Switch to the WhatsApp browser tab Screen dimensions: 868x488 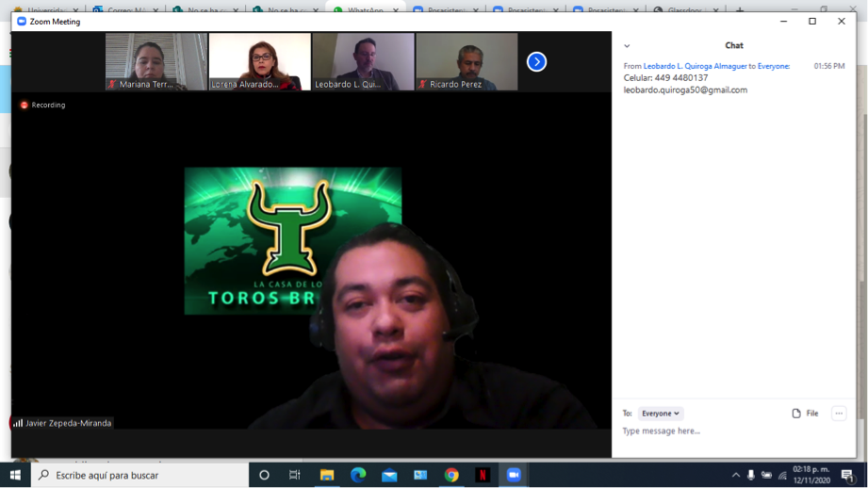(x=366, y=9)
